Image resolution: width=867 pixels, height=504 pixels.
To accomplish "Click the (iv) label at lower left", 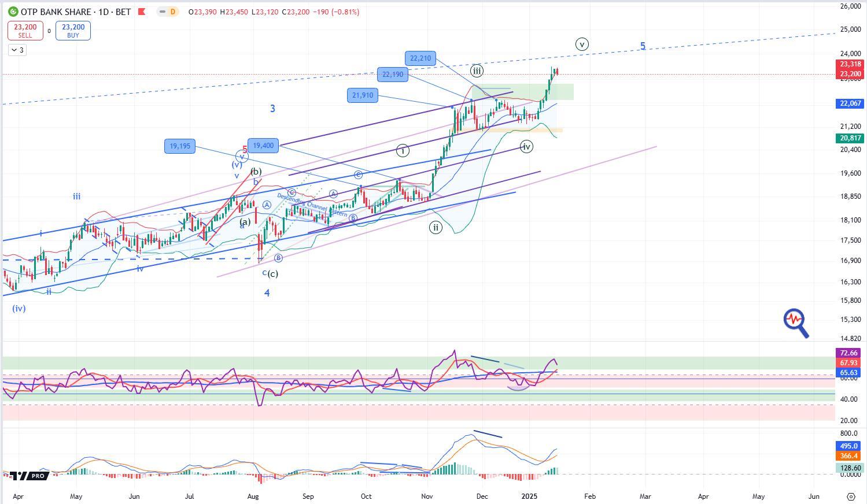I will (19, 309).
